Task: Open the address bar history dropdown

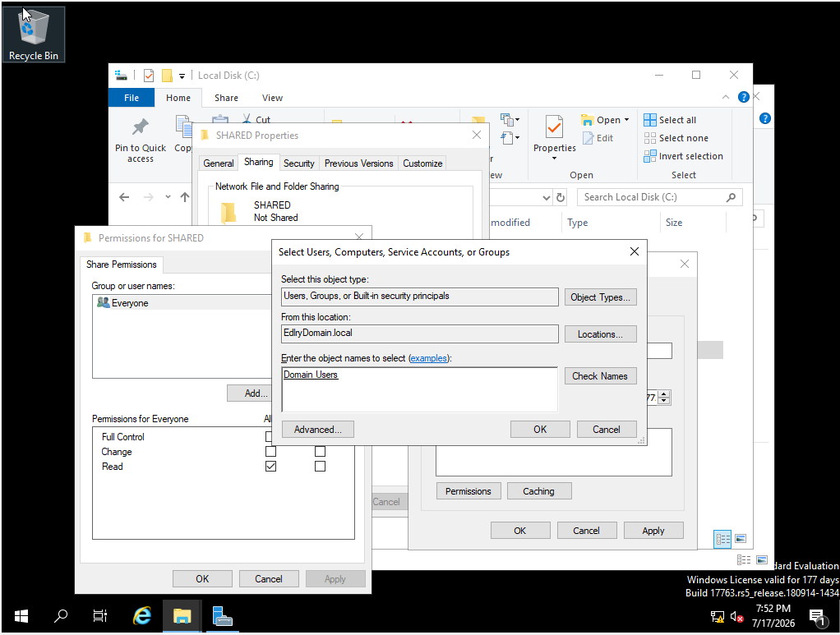Action: click(546, 197)
